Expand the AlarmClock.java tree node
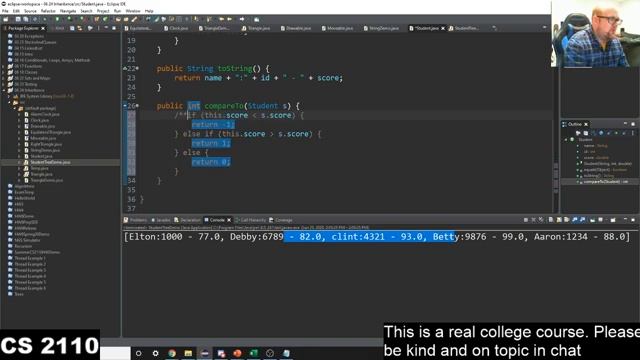 pos(20,114)
